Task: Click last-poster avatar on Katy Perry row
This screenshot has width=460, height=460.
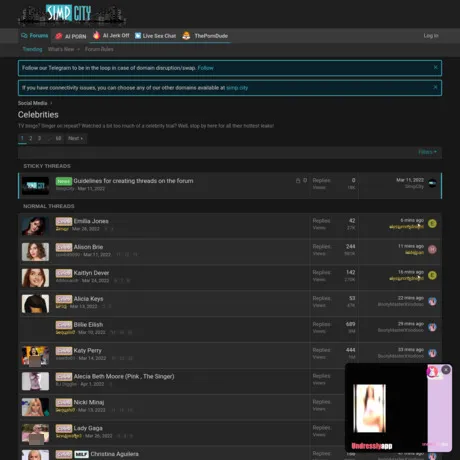Action: tap(432, 353)
